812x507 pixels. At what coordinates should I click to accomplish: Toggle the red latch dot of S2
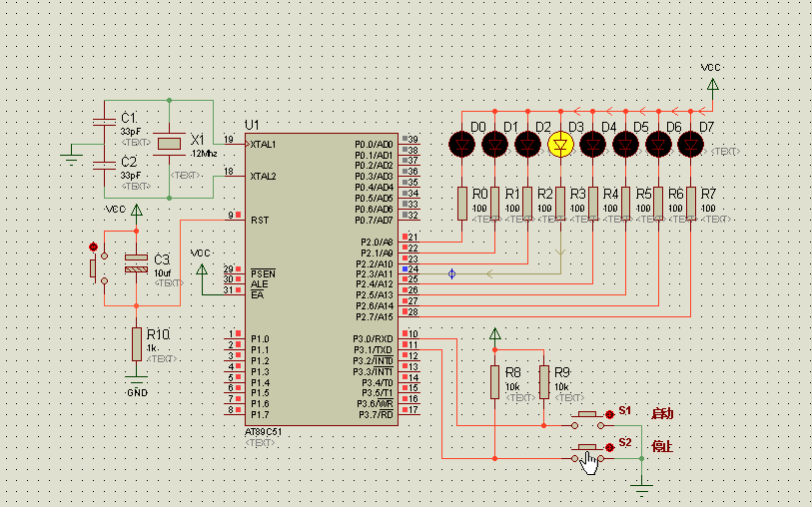point(609,447)
